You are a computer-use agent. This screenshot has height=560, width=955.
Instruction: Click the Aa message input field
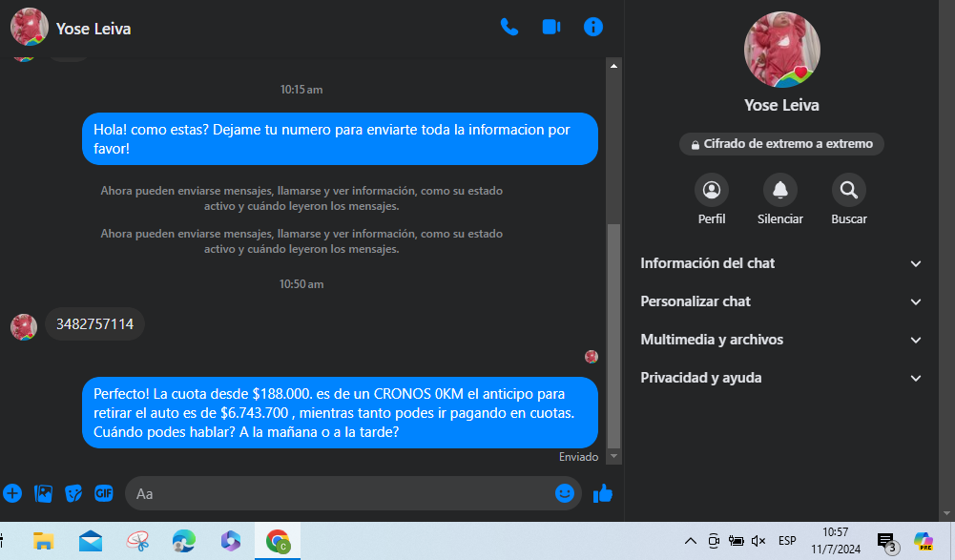click(x=342, y=493)
